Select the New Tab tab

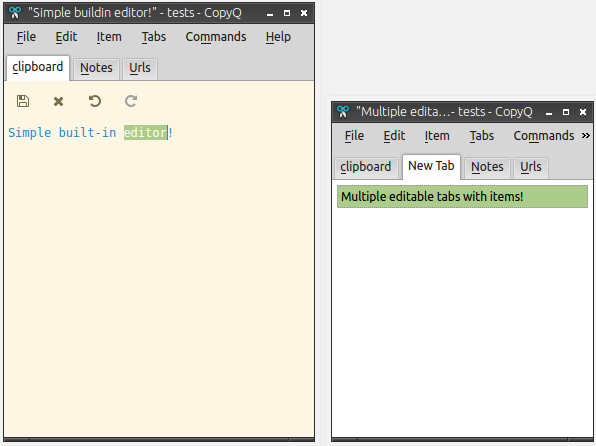[431, 166]
